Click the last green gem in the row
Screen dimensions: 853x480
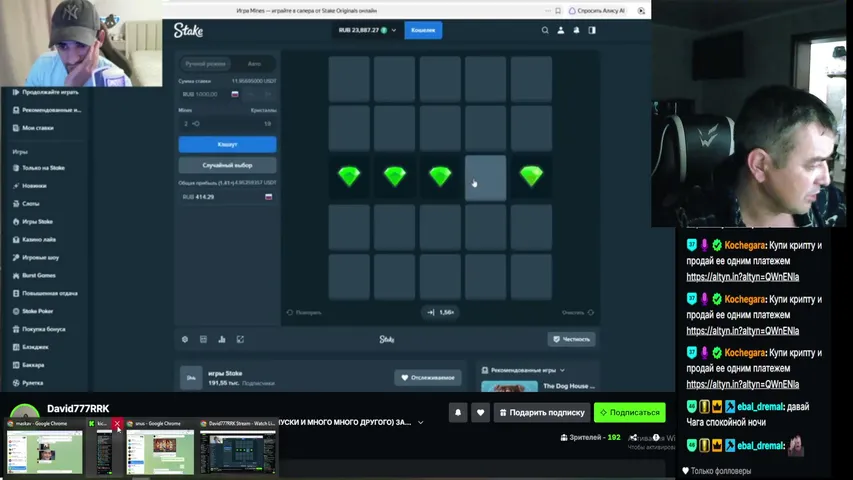coord(531,177)
